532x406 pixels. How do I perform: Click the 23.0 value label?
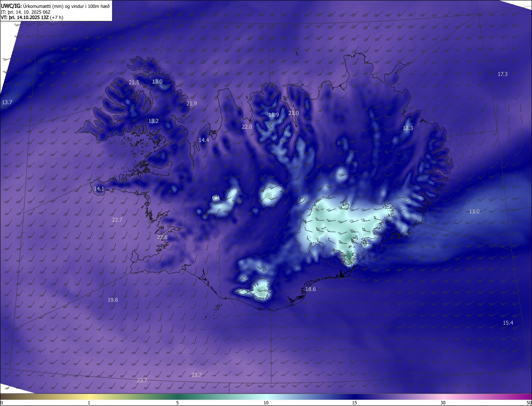(x=293, y=113)
